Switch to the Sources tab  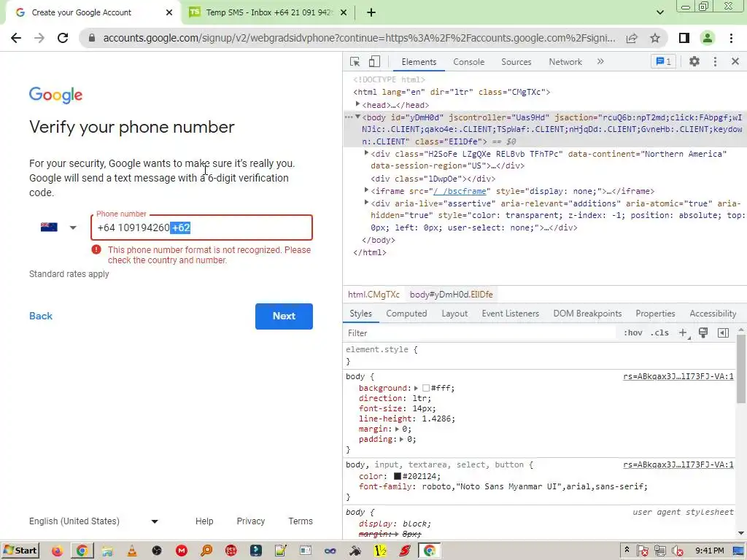516,62
